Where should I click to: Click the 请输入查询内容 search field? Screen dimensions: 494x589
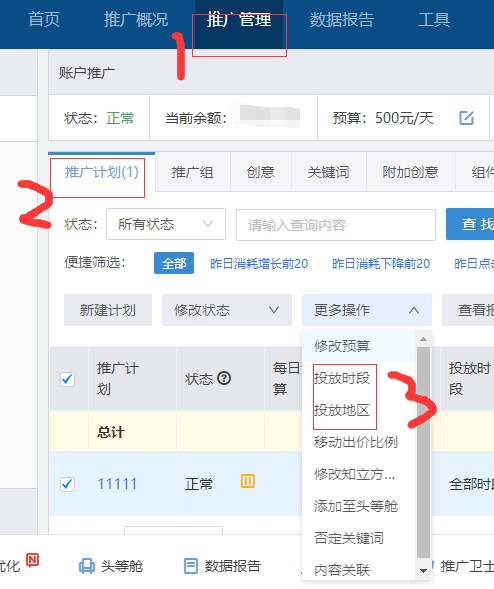336,225
